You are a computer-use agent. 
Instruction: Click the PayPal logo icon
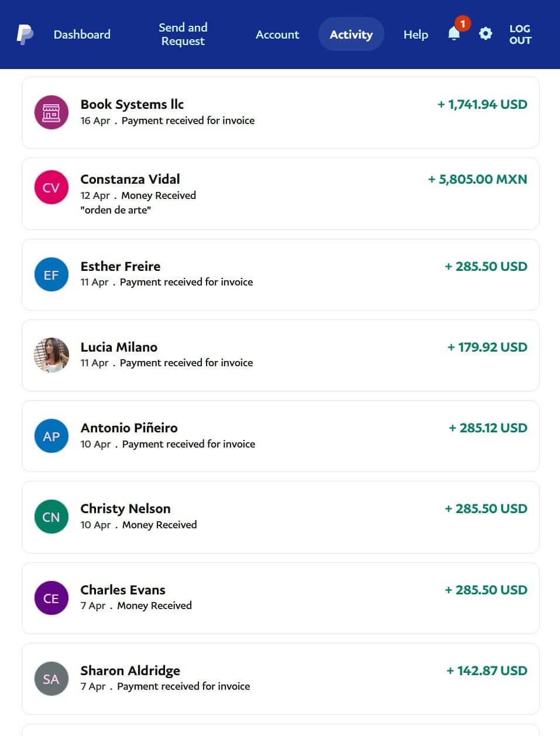tap(25, 35)
